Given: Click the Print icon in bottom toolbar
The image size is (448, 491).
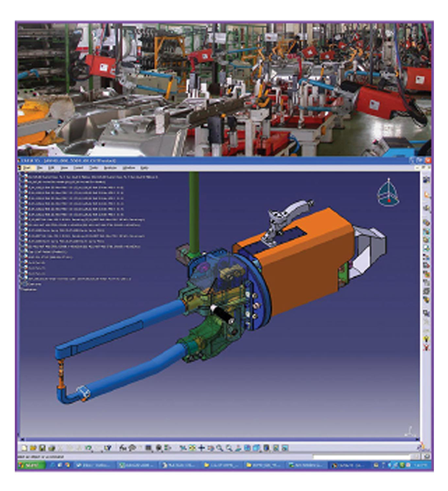Looking at the screenshot, I should pyautogui.click(x=52, y=448).
